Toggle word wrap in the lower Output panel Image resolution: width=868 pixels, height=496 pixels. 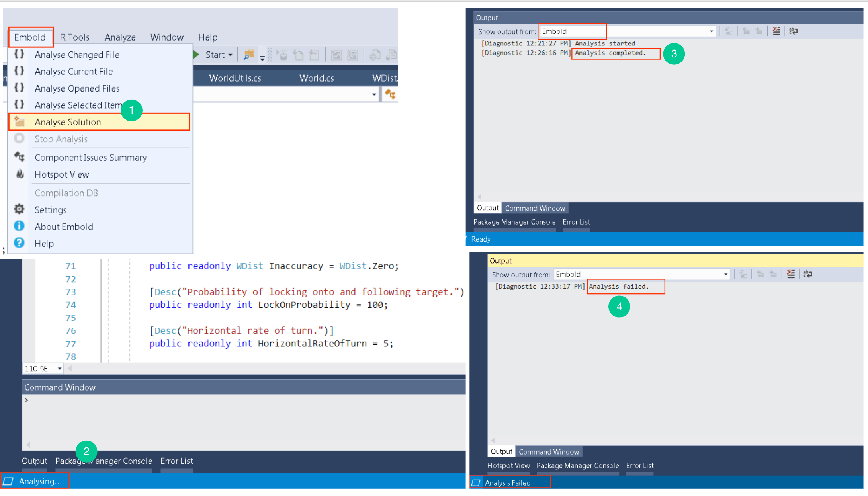click(808, 274)
